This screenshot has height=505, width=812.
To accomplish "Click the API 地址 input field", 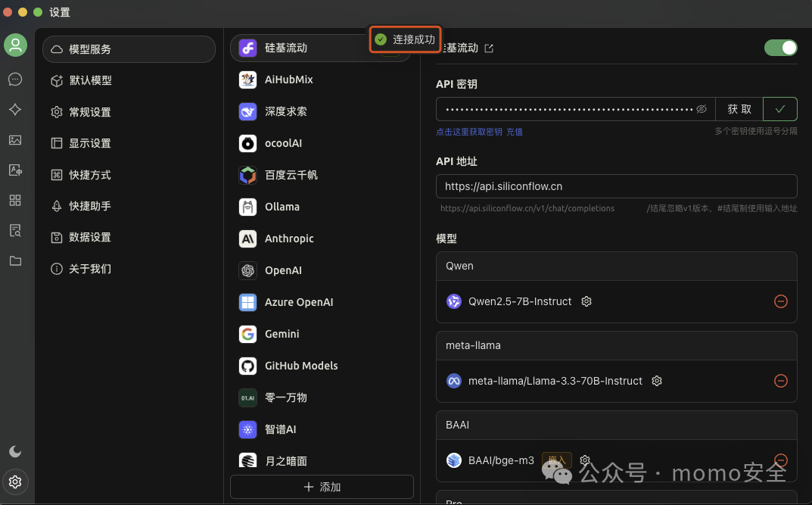I will [x=616, y=186].
